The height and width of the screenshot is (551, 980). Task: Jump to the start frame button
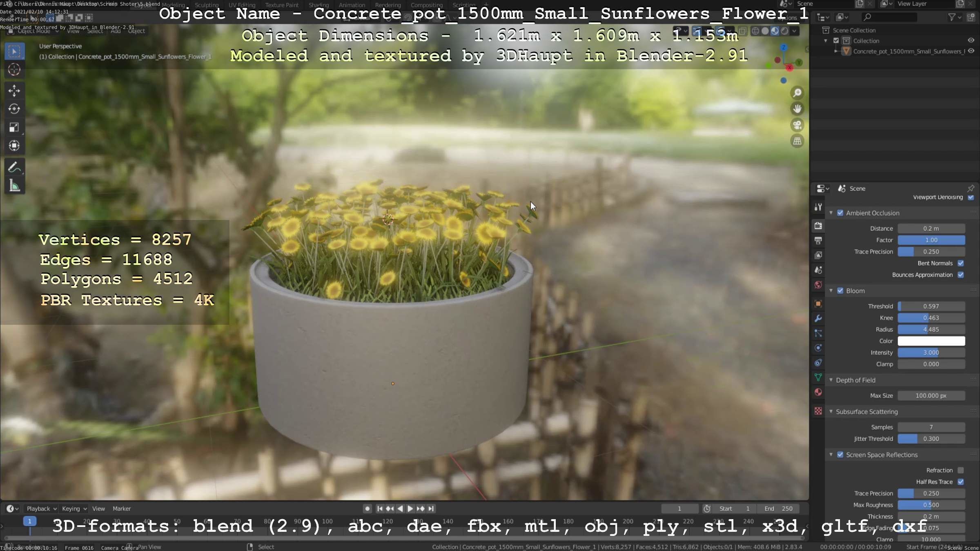tap(380, 509)
